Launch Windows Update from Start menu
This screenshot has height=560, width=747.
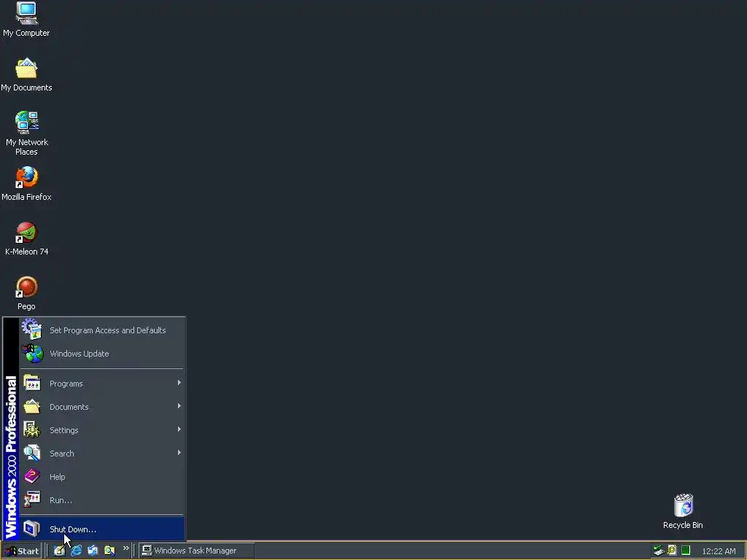point(102,354)
